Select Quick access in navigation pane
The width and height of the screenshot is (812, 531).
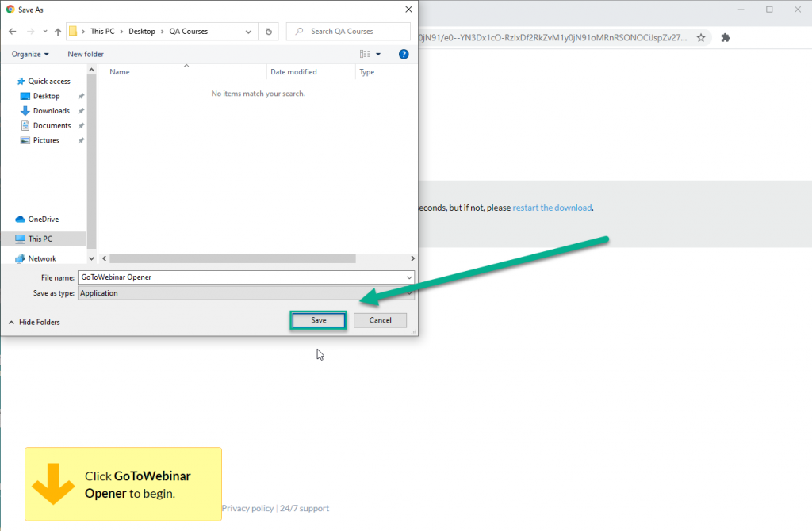click(48, 82)
